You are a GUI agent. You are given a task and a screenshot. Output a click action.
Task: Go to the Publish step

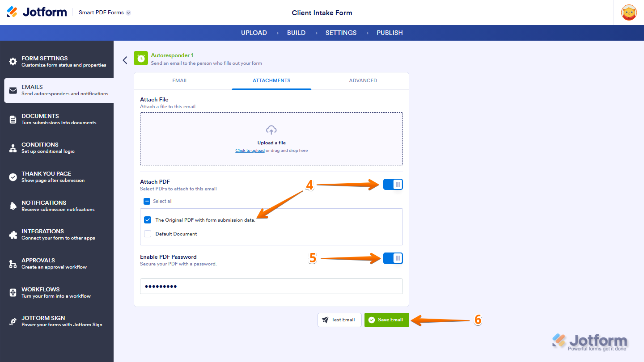390,33
